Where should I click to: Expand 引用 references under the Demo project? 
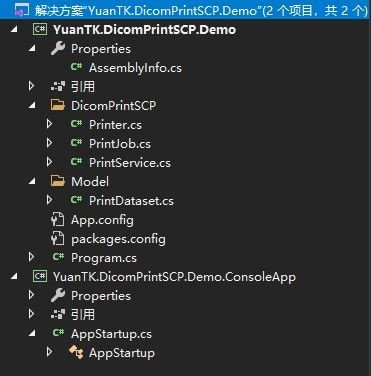click(31, 86)
